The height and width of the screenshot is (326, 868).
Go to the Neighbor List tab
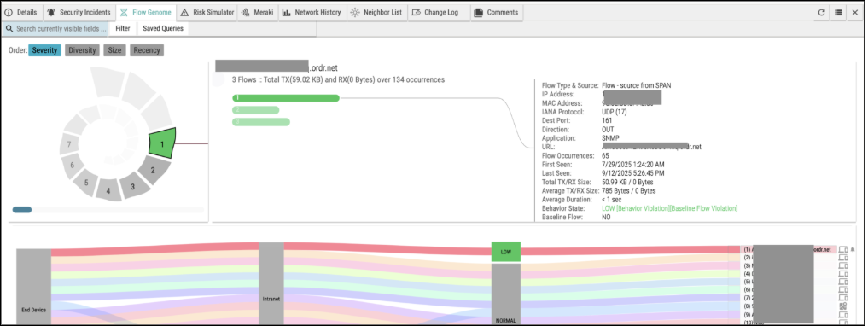tap(376, 12)
